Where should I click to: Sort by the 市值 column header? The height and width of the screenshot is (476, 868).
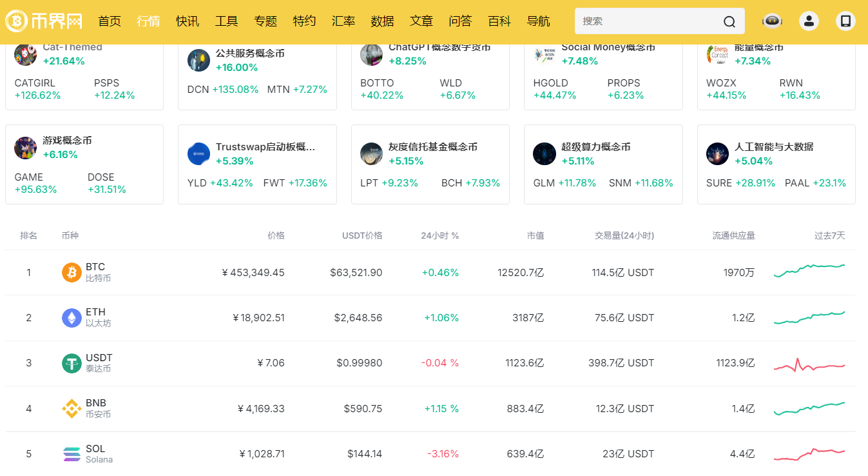tap(535, 235)
